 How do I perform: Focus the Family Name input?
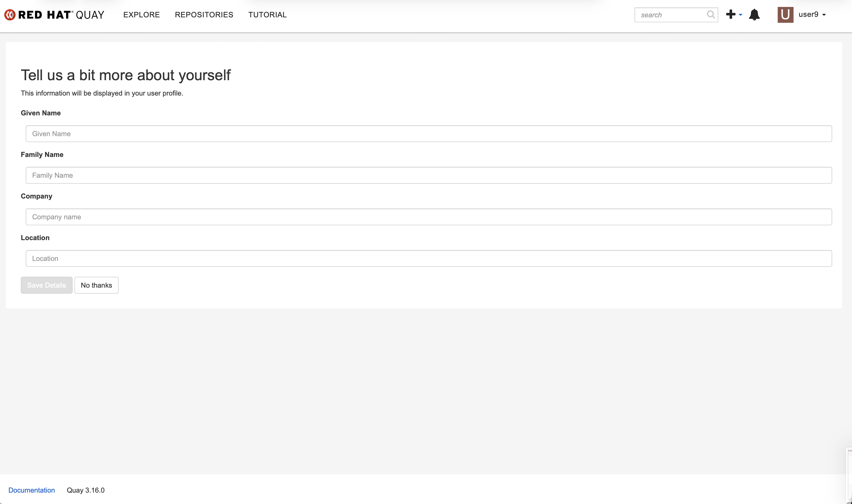429,175
